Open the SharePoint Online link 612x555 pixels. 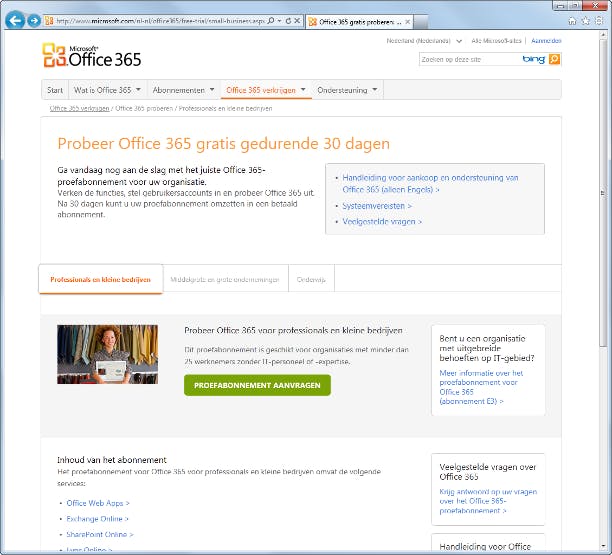100,534
